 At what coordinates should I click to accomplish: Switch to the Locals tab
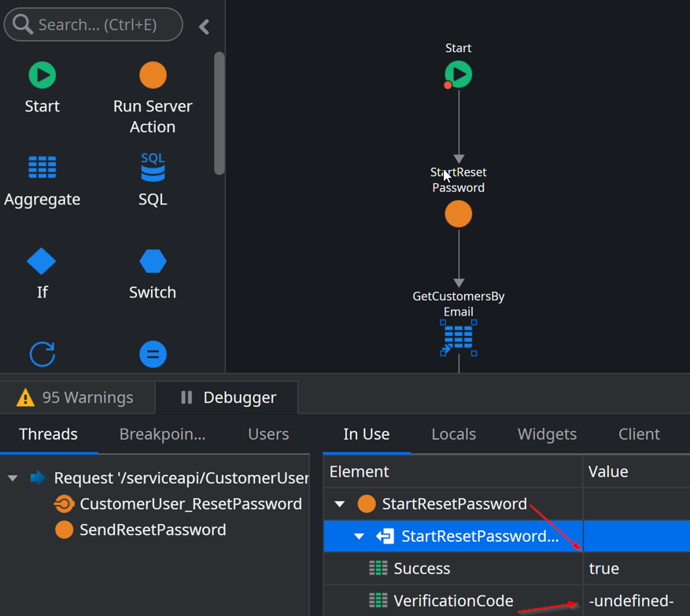(x=453, y=433)
